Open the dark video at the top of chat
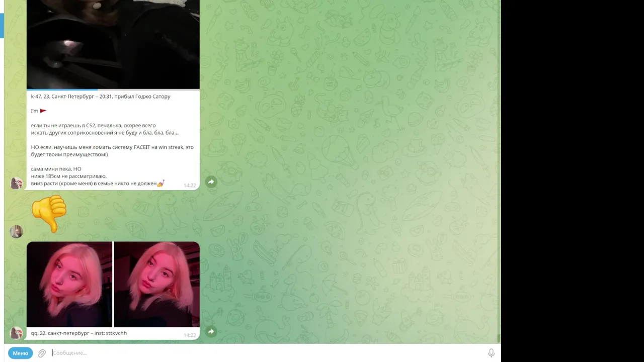The height and width of the screenshot is (362, 644). pos(113,44)
